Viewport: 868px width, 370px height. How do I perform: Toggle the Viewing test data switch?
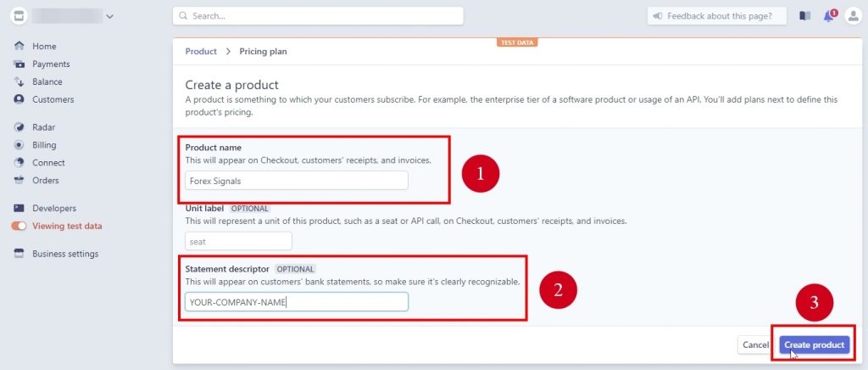[19, 226]
